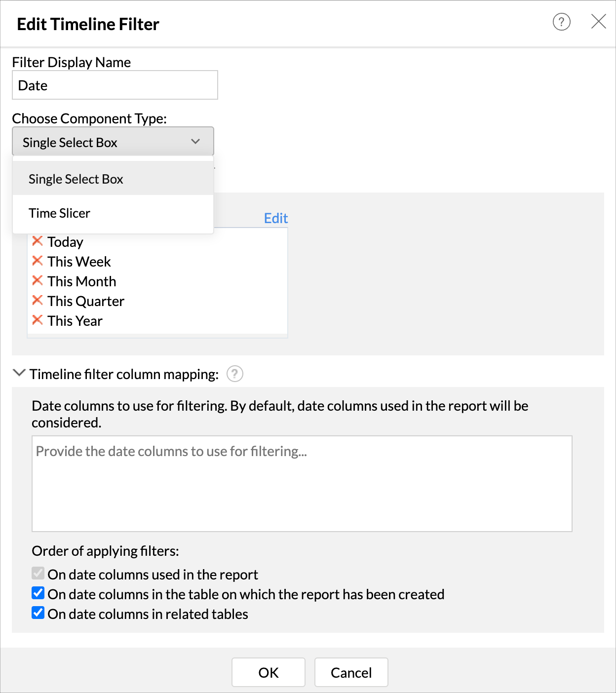The image size is (616, 693).
Task: Uncheck date columns in report's base table
Action: tap(38, 593)
